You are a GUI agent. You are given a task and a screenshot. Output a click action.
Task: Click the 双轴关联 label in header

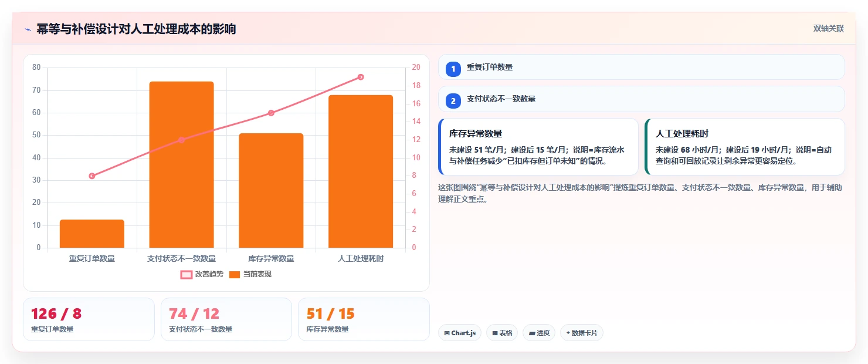(x=829, y=29)
